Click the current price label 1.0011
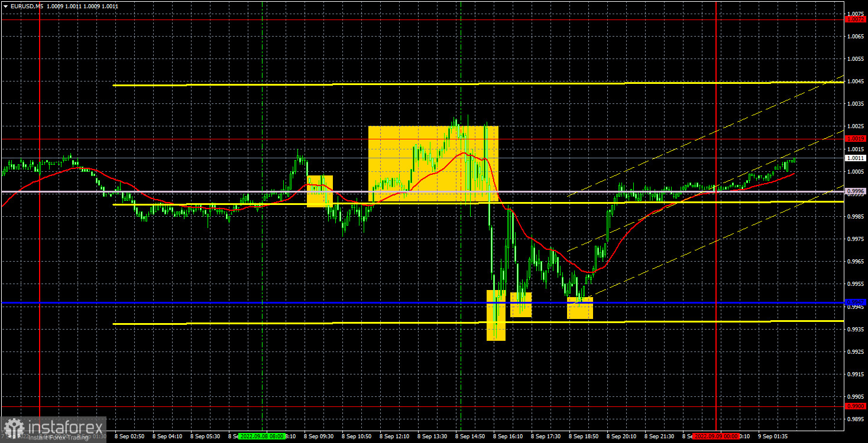The width and height of the screenshot is (868, 443). point(856,158)
